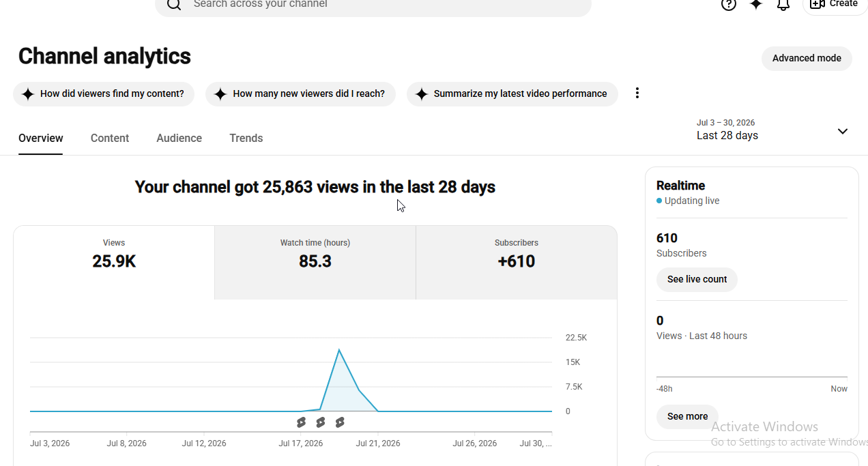Click the Ask sparkle icon in header

tap(756, 4)
